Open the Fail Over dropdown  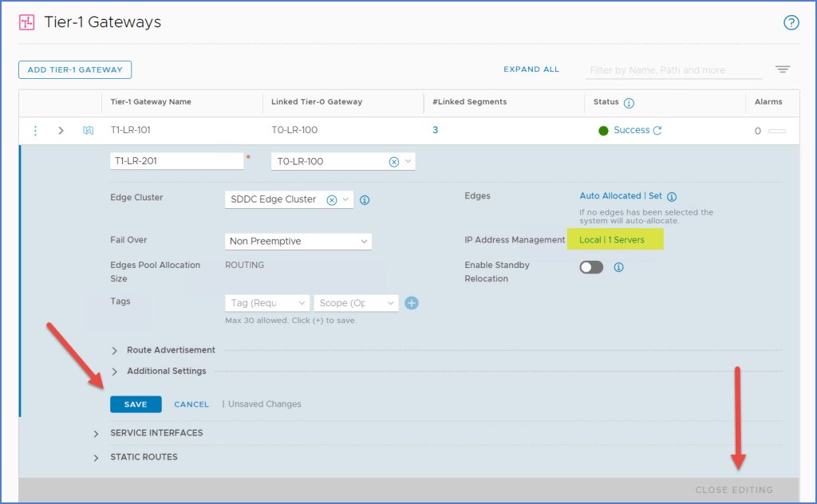coord(298,241)
